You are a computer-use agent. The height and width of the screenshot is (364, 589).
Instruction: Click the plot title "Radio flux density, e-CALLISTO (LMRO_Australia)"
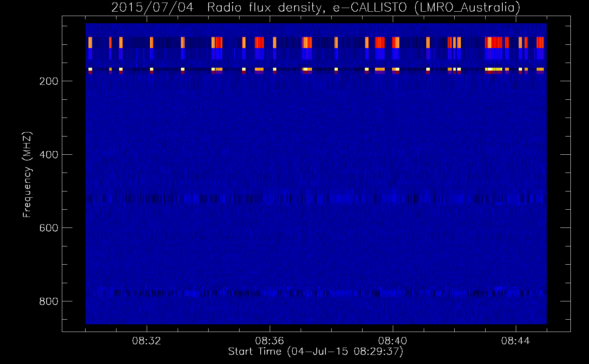364,8
